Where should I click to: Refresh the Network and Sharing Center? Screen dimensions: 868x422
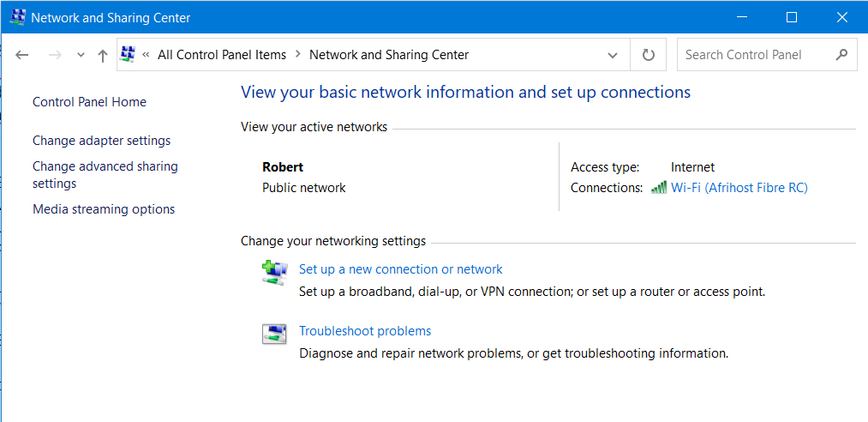[x=649, y=55]
